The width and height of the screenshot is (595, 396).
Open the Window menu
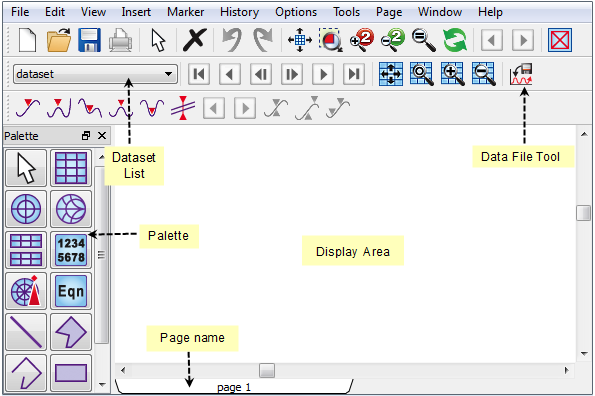440,12
